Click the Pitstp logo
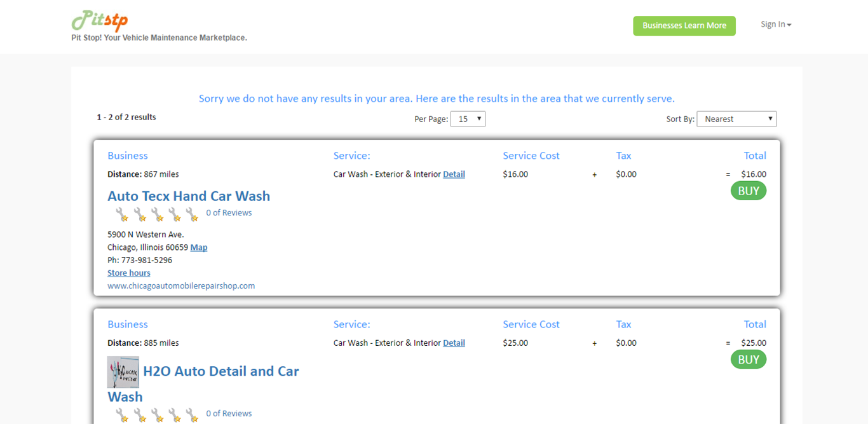The image size is (868, 424). click(100, 21)
